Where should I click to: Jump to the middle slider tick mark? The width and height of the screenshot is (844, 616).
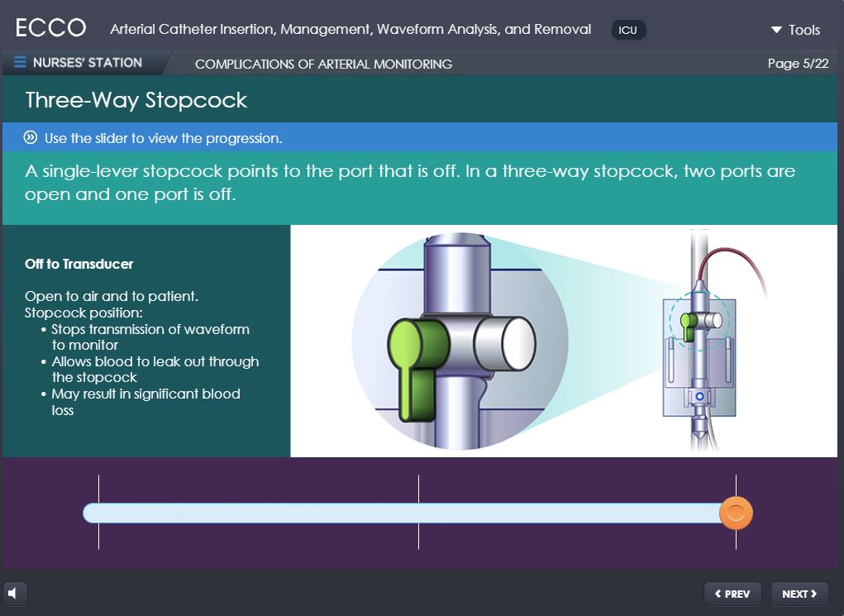click(x=418, y=513)
